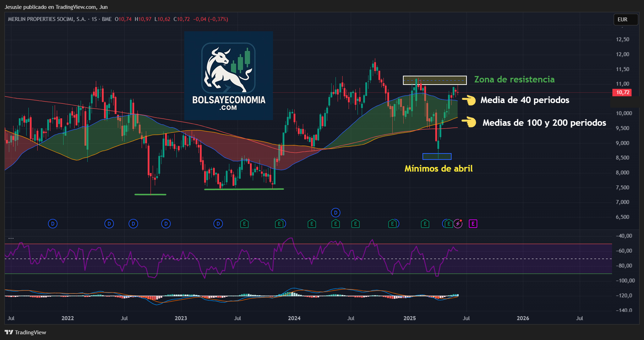Screen dimensions: 644x340
Task: Open the raised dividend D marker above the marker row
Action: pyautogui.click(x=335, y=213)
